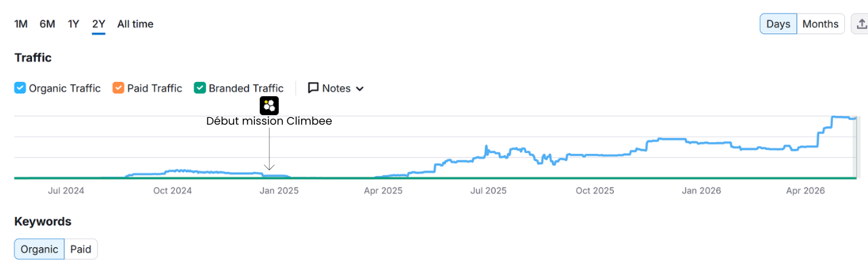The height and width of the screenshot is (271, 868).
Task: Click the Oct 2025 axis label
Action: click(x=595, y=191)
